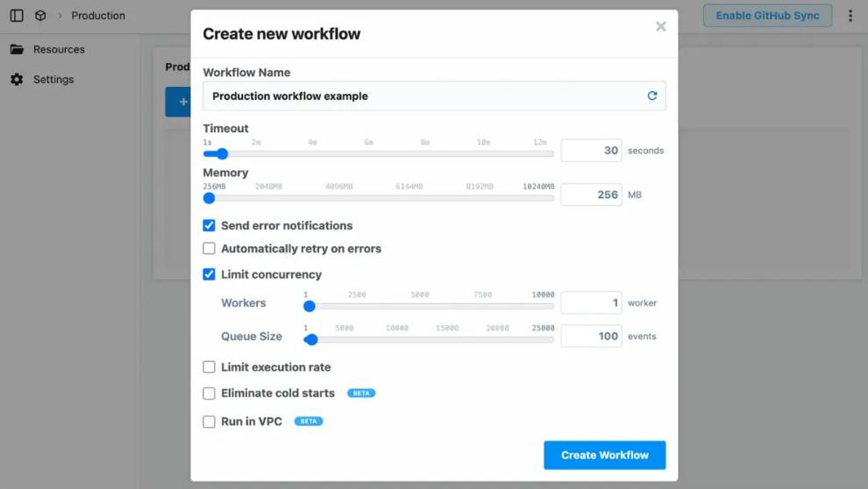
Task: Enable Eliminate cold starts
Action: pyautogui.click(x=210, y=393)
